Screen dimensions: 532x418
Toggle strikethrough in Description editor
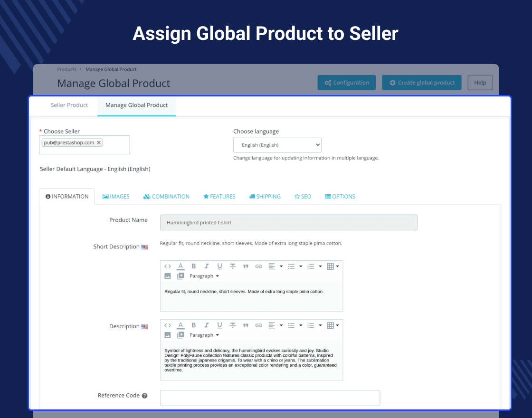point(233,325)
